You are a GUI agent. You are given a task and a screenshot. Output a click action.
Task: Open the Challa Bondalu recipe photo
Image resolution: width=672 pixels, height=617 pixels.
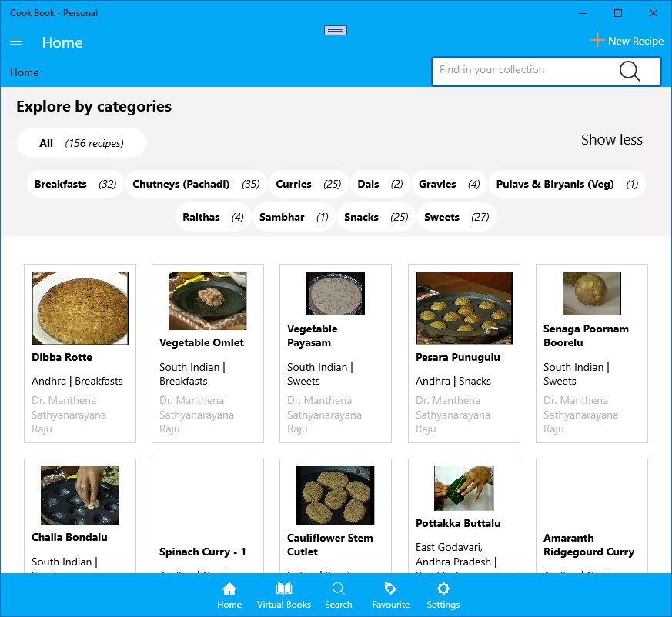pyautogui.click(x=80, y=495)
